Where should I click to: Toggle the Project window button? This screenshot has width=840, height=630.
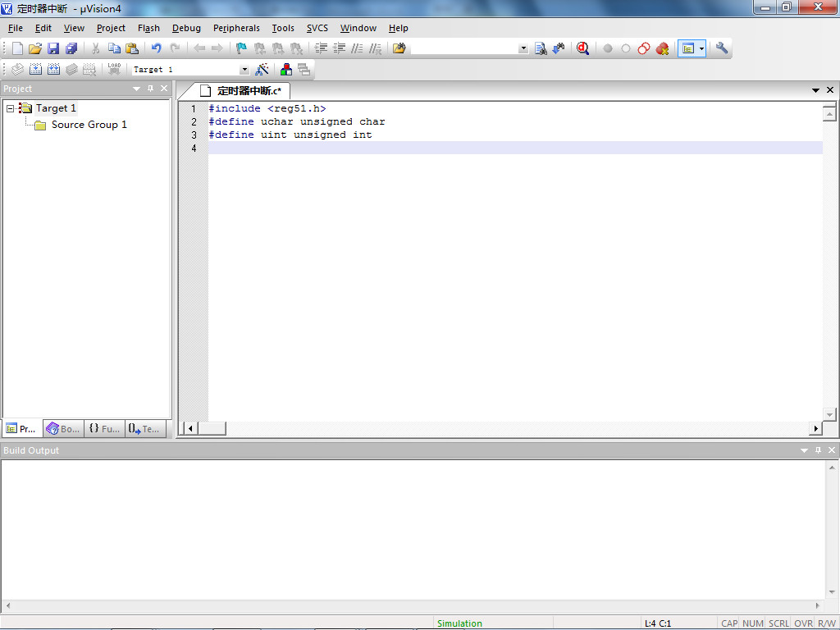click(x=688, y=48)
